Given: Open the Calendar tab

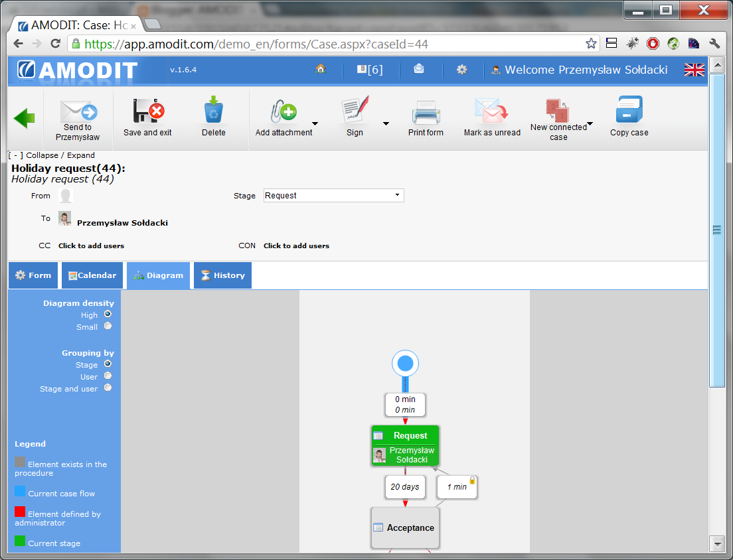Looking at the screenshot, I should [92, 275].
